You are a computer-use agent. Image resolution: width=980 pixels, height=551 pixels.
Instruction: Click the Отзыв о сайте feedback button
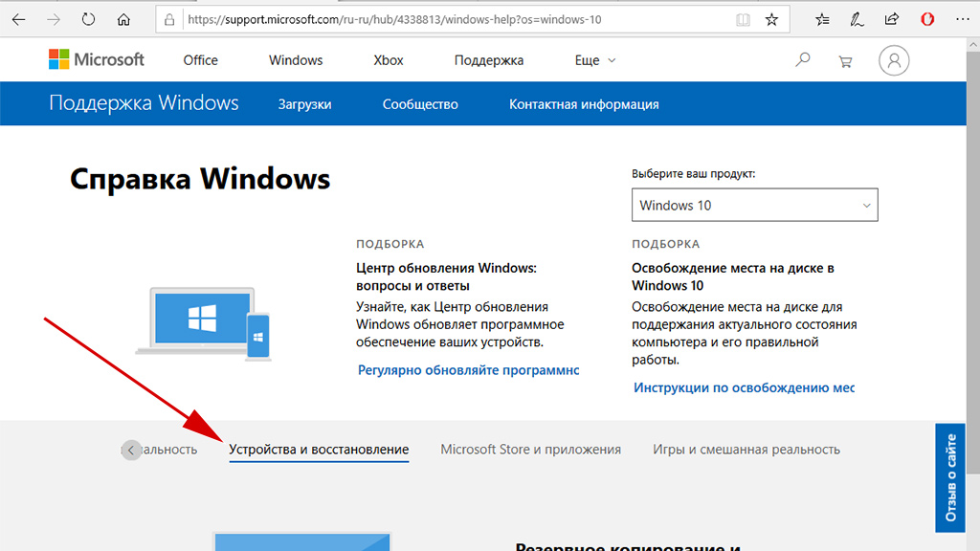(950, 478)
